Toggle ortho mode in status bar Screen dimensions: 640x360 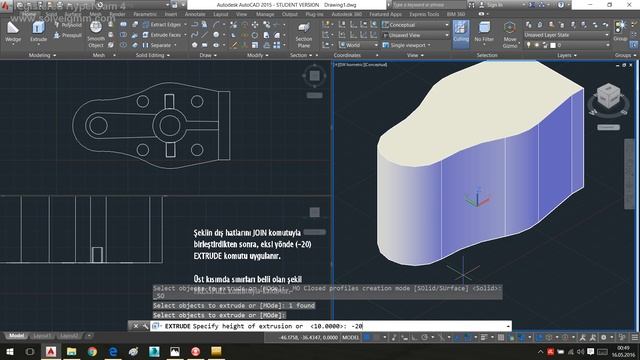(414, 338)
